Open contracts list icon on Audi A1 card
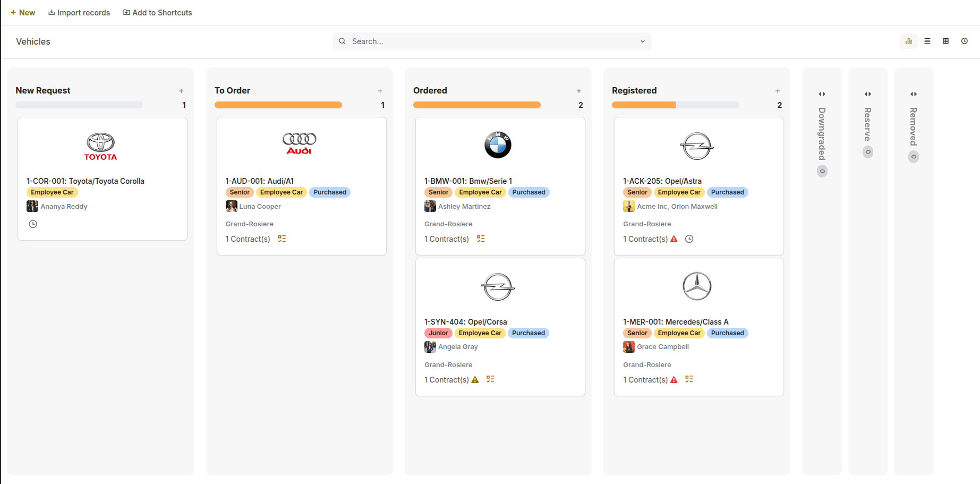This screenshot has height=484, width=980. 282,239
